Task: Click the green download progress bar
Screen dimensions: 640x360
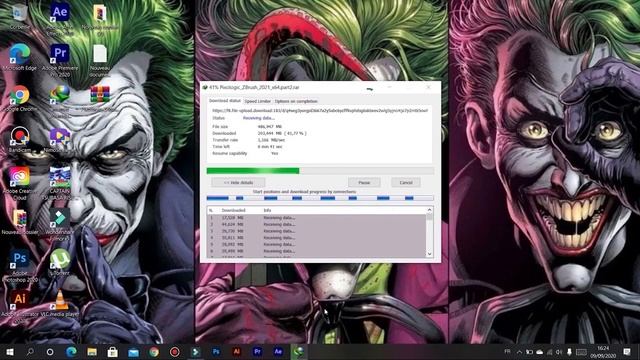Action: (x=320, y=171)
